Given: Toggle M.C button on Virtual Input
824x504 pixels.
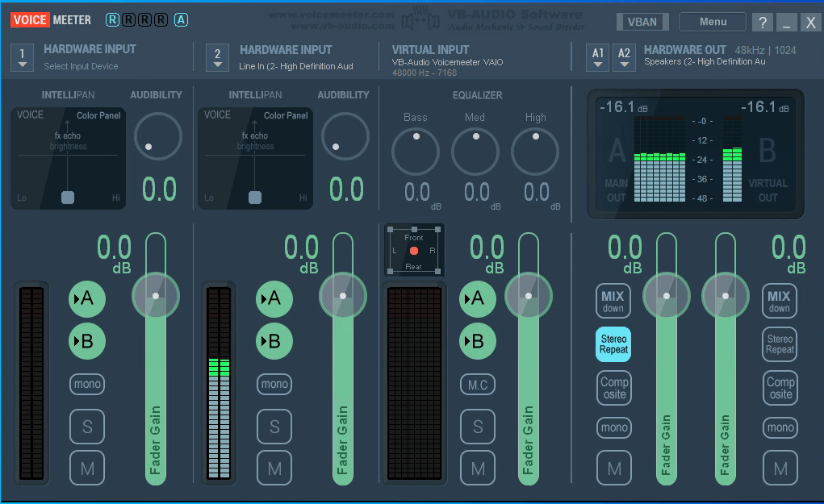Looking at the screenshot, I should (x=478, y=385).
